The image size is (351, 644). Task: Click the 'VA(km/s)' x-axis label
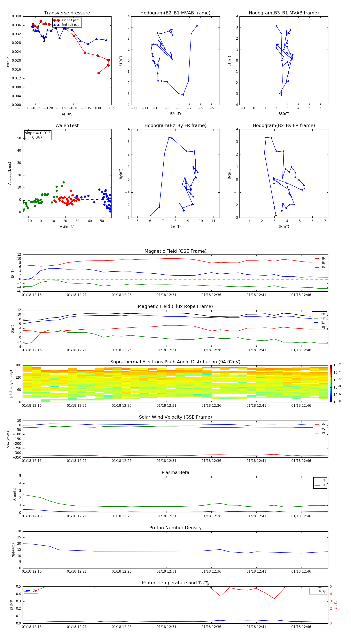tap(67, 227)
